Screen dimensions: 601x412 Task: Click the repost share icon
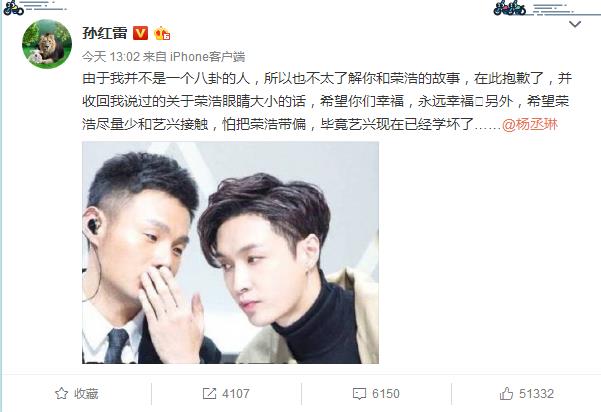click(209, 394)
